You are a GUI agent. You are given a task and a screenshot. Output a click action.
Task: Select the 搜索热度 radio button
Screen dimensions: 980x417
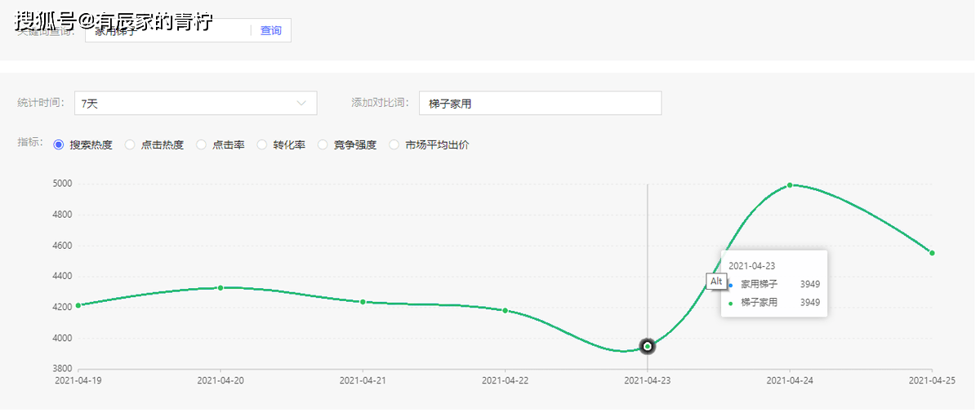59,145
